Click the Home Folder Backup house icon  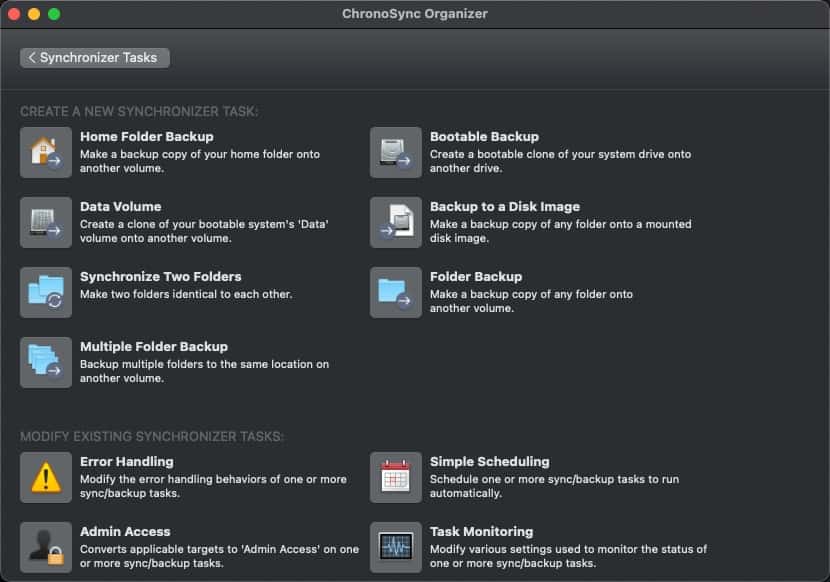pos(46,153)
